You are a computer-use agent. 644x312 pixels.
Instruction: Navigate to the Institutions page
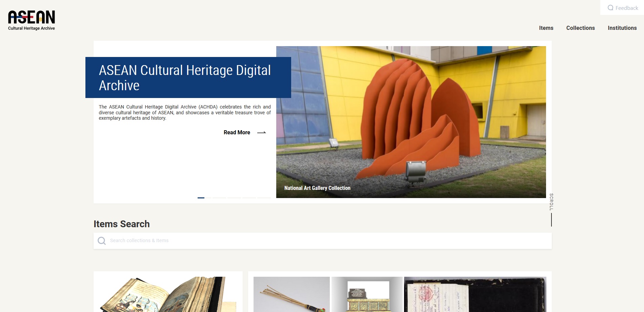(x=622, y=28)
